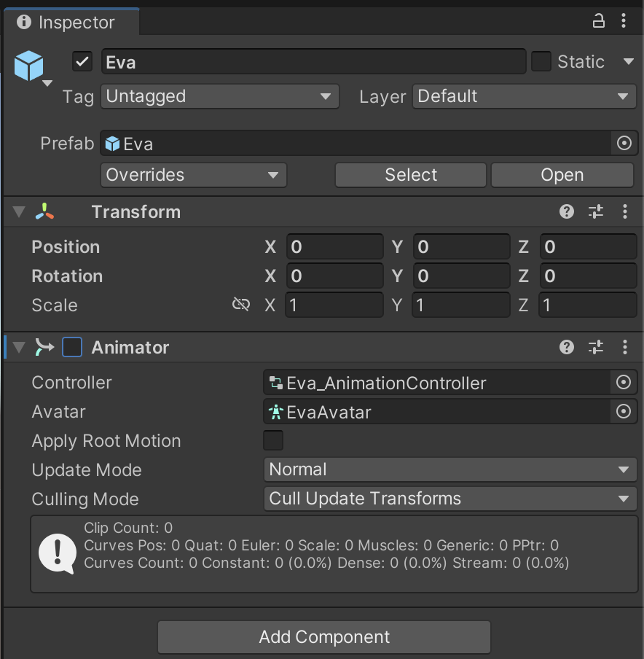Click the Transform help question icon
Image resolution: width=644 pixels, height=659 pixels.
pyautogui.click(x=567, y=212)
